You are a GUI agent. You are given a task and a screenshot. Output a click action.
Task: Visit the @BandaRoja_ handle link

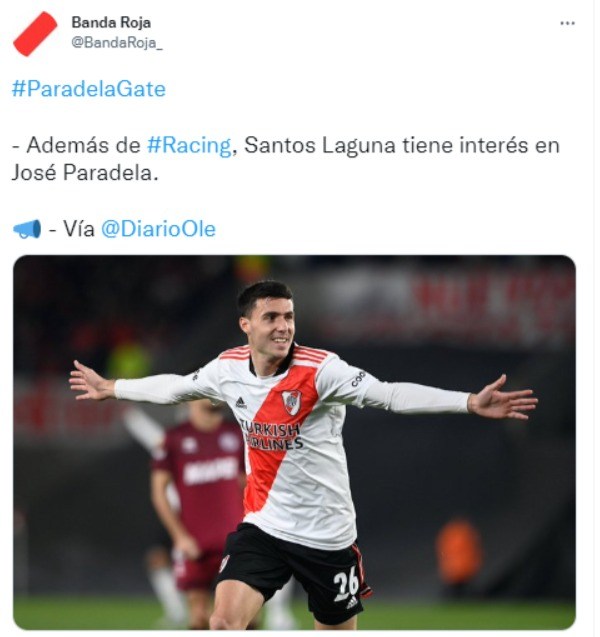tap(117, 42)
